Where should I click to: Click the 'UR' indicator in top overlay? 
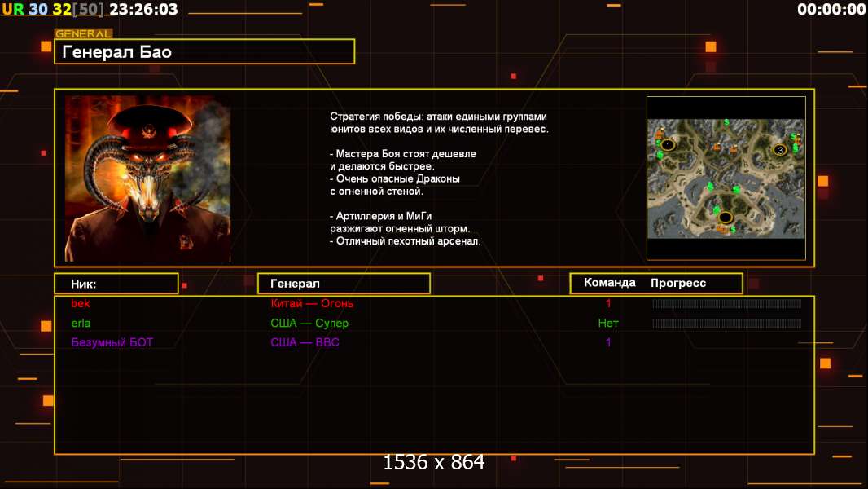click(x=13, y=10)
